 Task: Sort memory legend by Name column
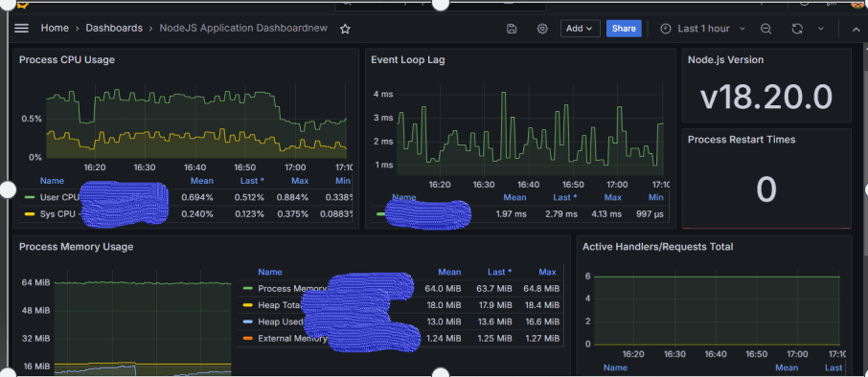click(x=270, y=272)
